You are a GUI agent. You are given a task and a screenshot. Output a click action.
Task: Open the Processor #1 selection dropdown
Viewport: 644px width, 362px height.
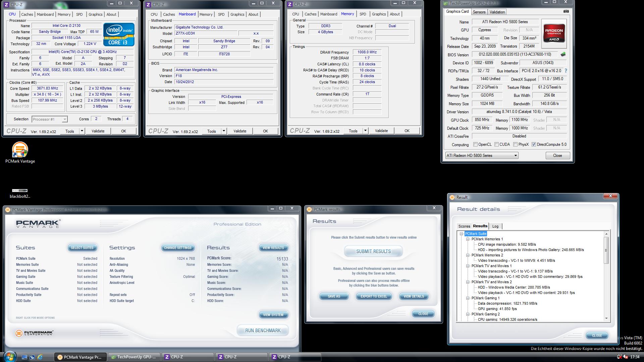50,119
